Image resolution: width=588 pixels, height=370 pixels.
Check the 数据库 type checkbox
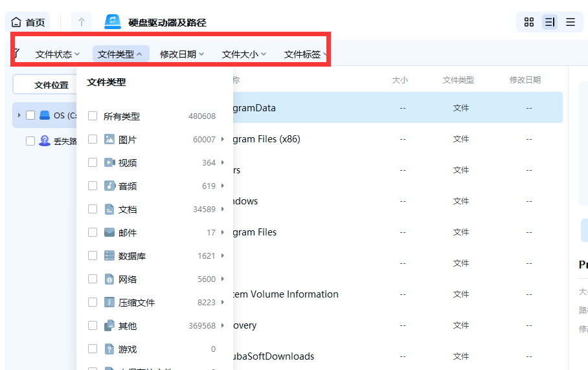(93, 256)
